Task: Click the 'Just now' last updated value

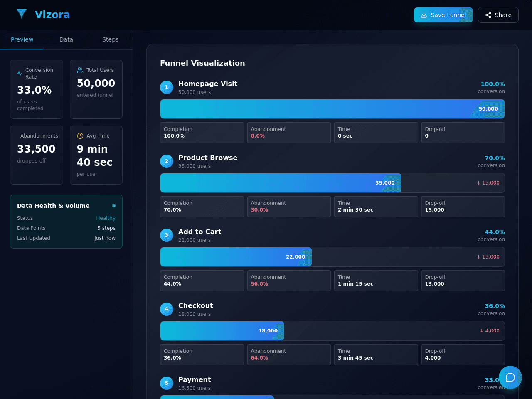Action: point(105,238)
